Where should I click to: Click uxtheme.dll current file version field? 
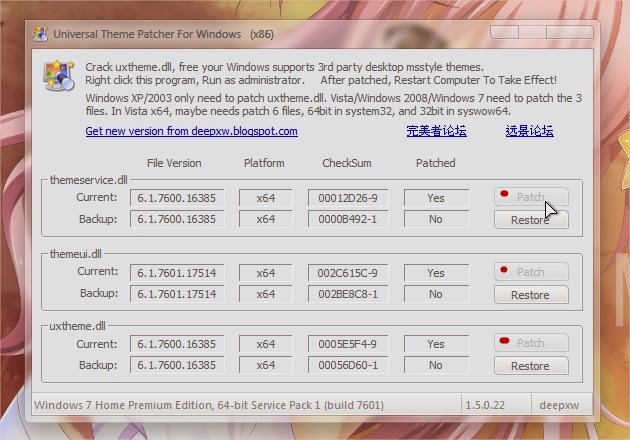(177, 344)
